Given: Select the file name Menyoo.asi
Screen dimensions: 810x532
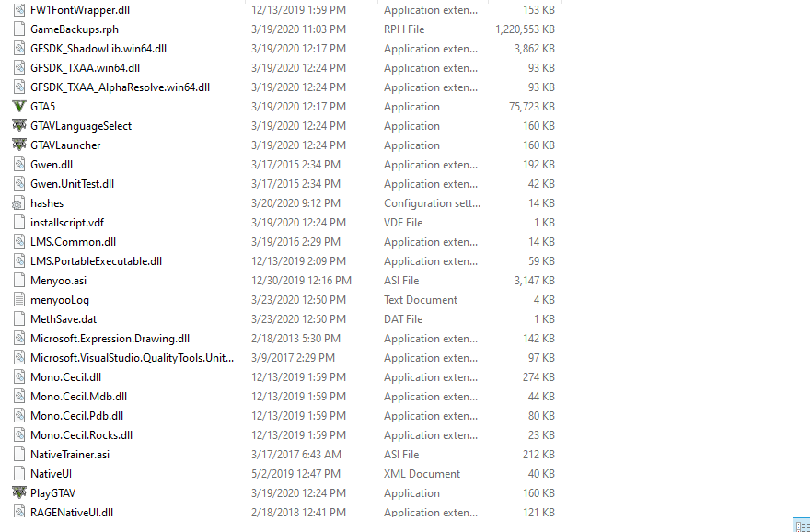Looking at the screenshot, I should point(58,281).
